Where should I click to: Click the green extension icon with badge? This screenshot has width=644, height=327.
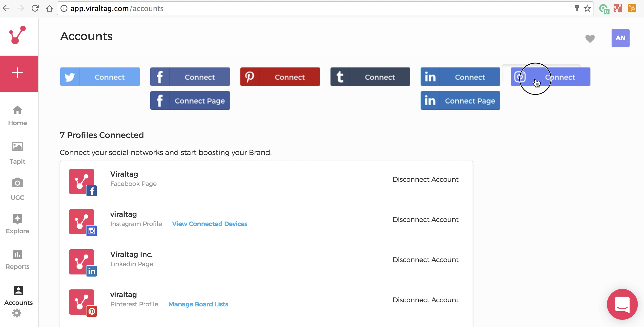click(x=604, y=9)
